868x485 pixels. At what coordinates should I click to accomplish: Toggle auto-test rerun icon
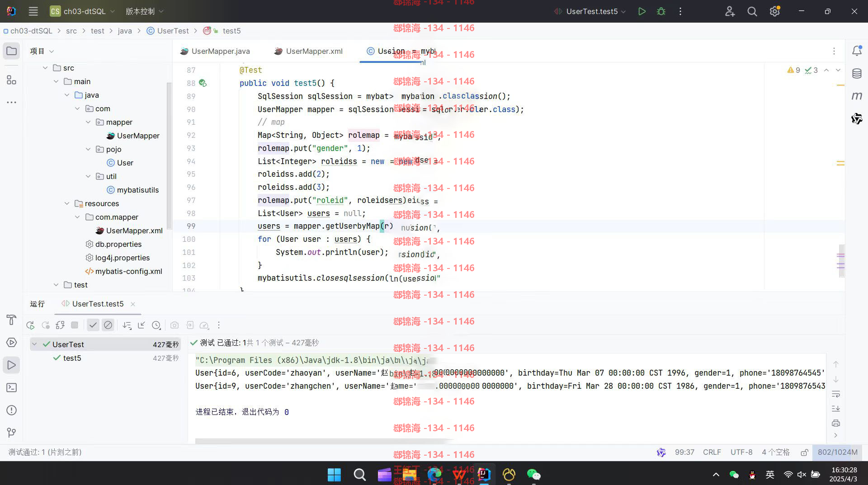(x=60, y=325)
